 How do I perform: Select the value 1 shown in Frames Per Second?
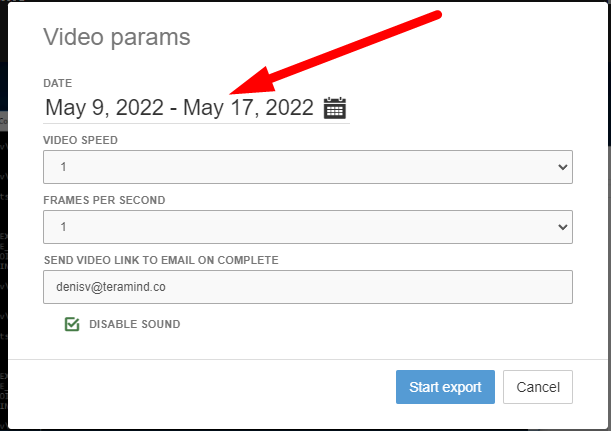(64, 228)
